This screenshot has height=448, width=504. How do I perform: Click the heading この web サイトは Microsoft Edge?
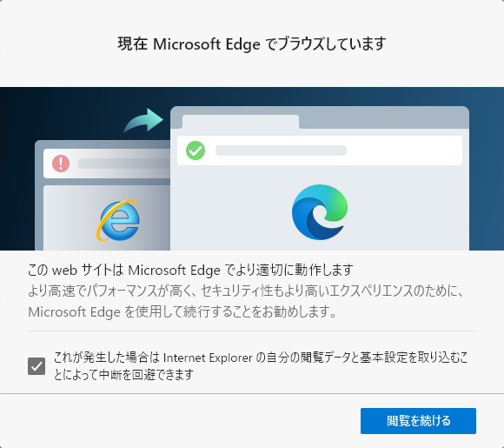pos(190,270)
